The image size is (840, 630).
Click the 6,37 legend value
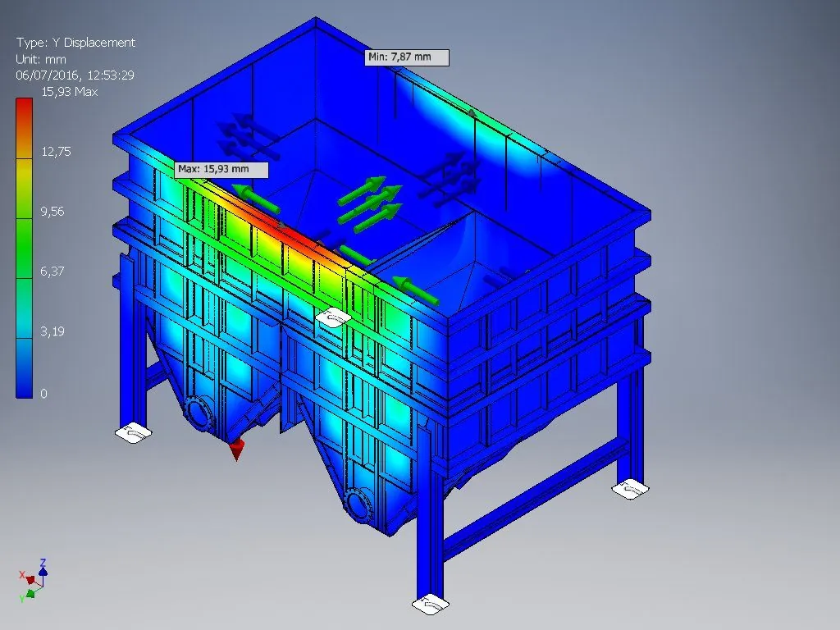[52, 271]
